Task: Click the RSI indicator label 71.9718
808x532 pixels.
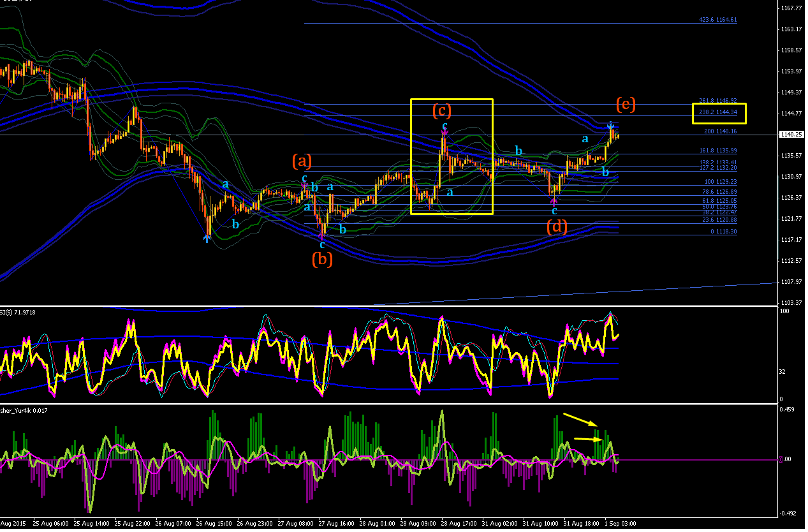Action: pos(18,312)
